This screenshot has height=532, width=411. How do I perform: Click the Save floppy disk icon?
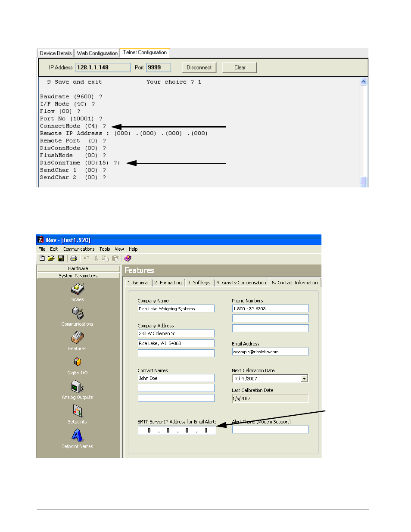61,258
